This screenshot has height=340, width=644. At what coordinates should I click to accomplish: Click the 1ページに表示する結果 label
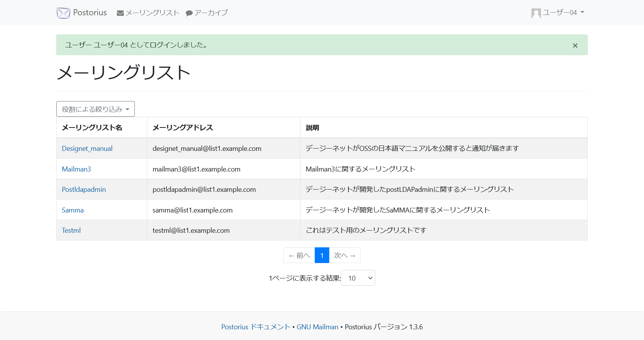coord(305,278)
